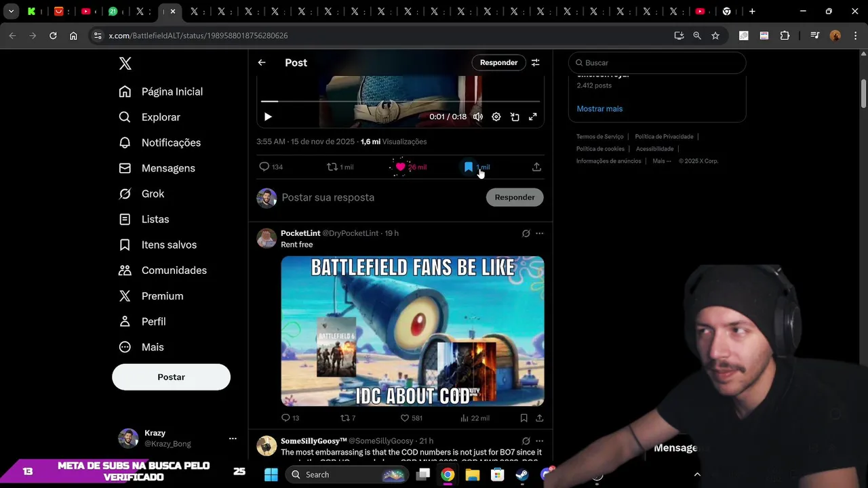Unlike the post with 26 mil likes

pos(411,167)
